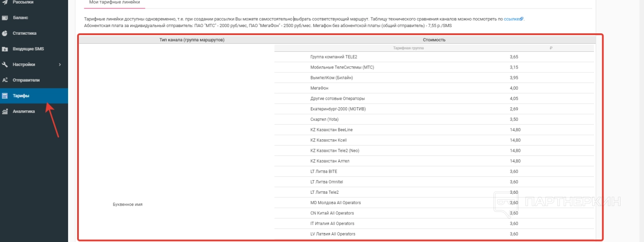Expand the Настройки submenu chevron
Screen dimensions: 644x242
(60, 64)
